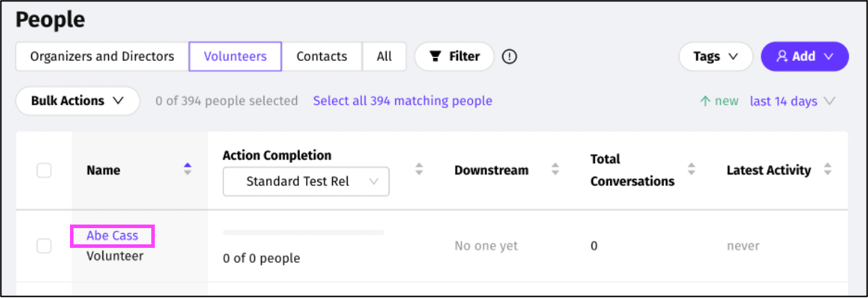This screenshot has width=868, height=298.
Task: Switch to Organizers and Directors tab
Action: click(x=102, y=56)
